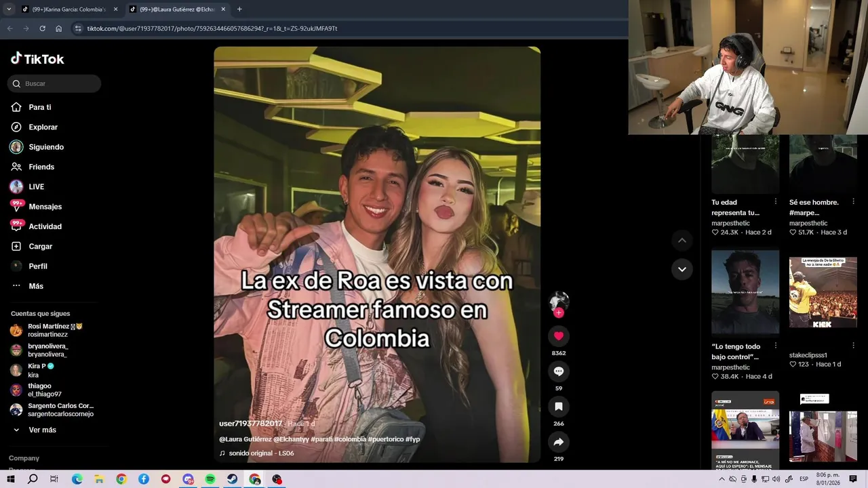Share post with arrow icon
This screenshot has height=488, width=868.
click(559, 441)
